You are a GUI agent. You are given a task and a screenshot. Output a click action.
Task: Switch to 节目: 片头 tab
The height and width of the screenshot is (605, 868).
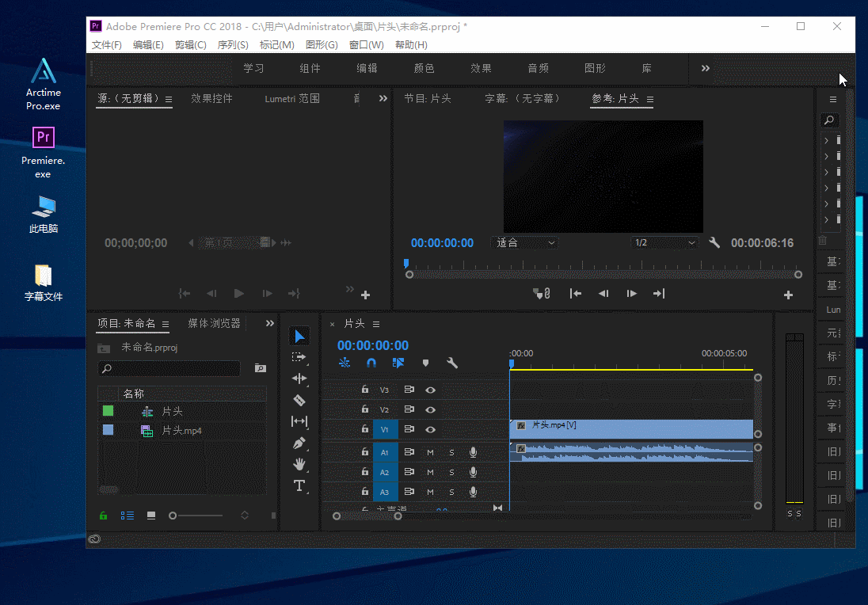coord(428,98)
